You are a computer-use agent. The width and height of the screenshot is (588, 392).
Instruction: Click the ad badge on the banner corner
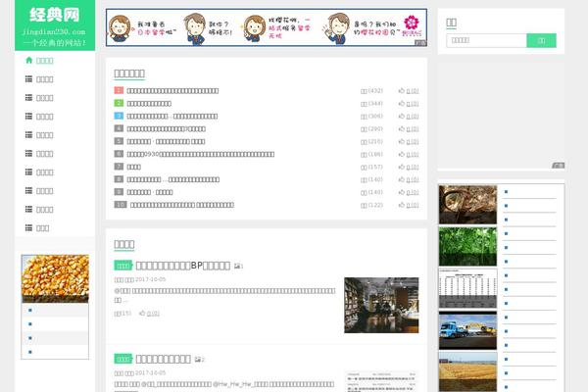[420, 43]
